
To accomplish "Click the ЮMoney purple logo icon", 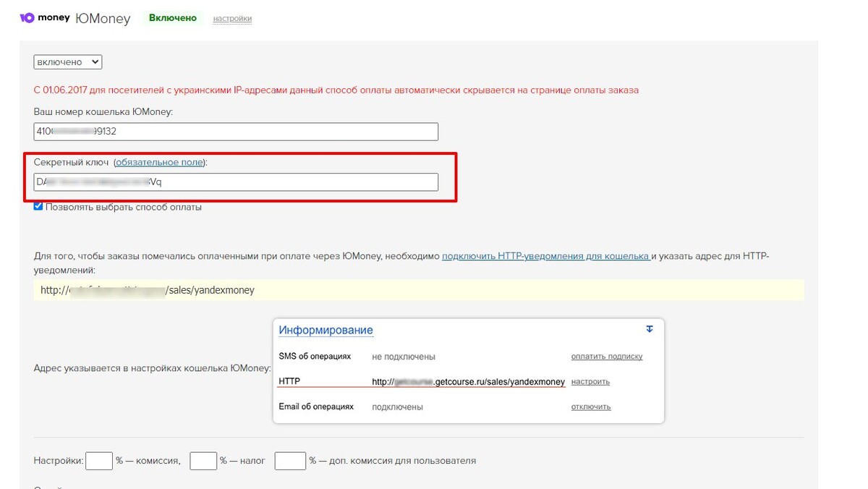I will 26,18.
